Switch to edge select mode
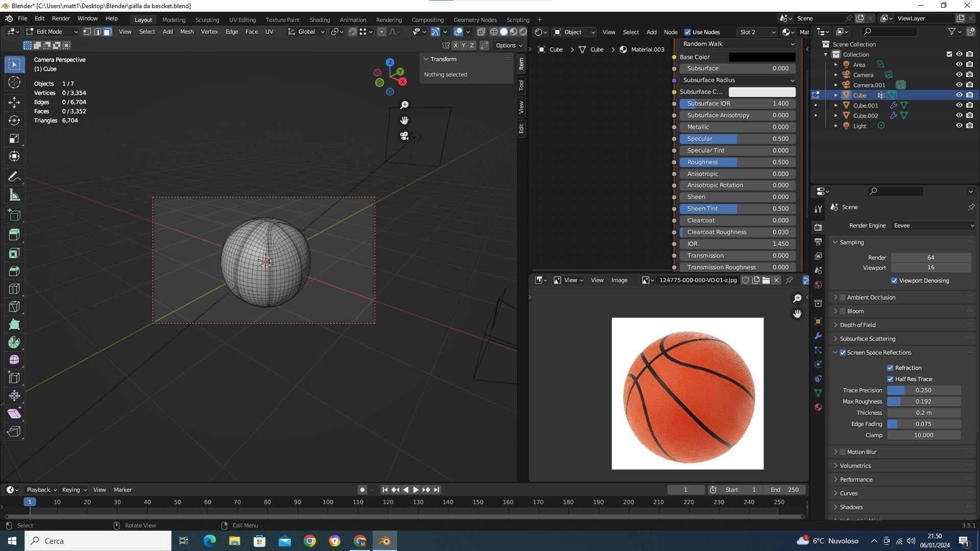 point(97,32)
